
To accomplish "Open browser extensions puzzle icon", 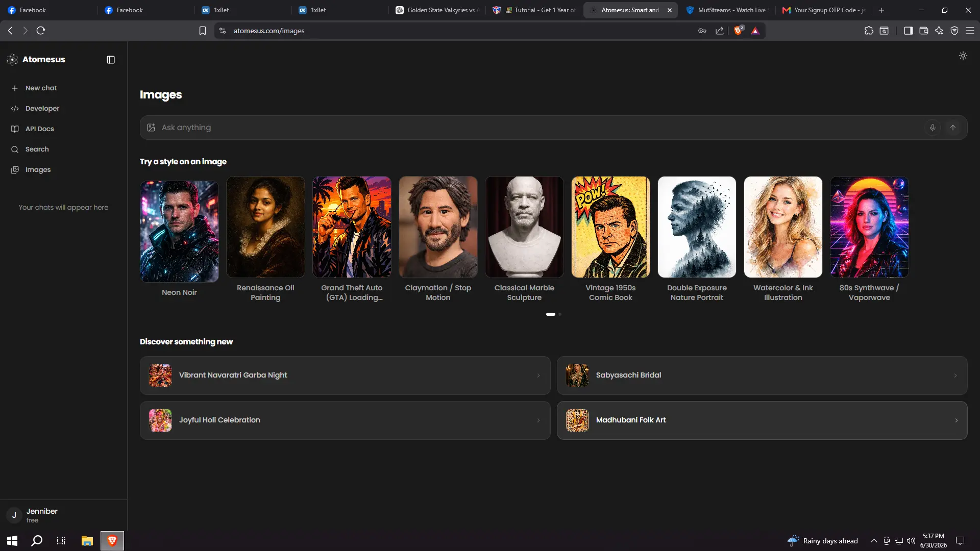I will (869, 31).
